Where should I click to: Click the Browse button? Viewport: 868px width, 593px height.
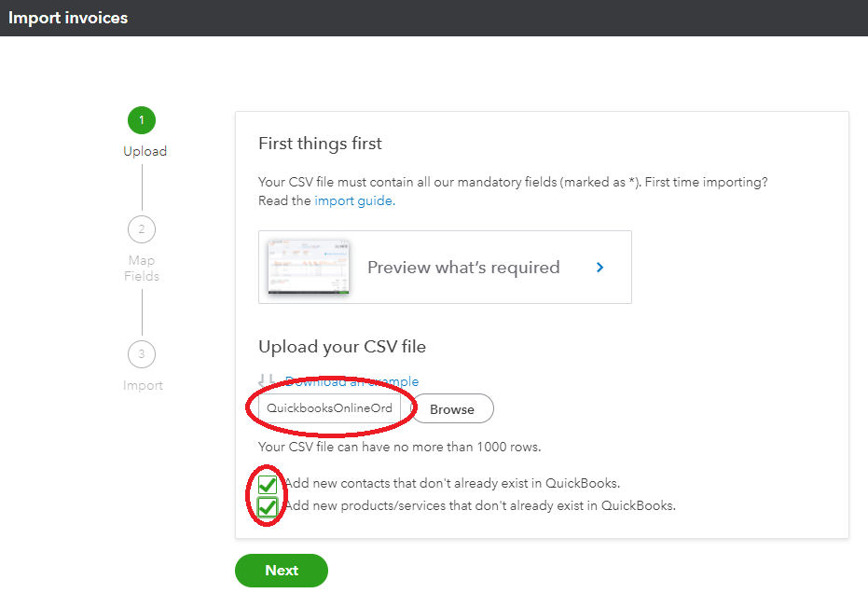(x=452, y=409)
